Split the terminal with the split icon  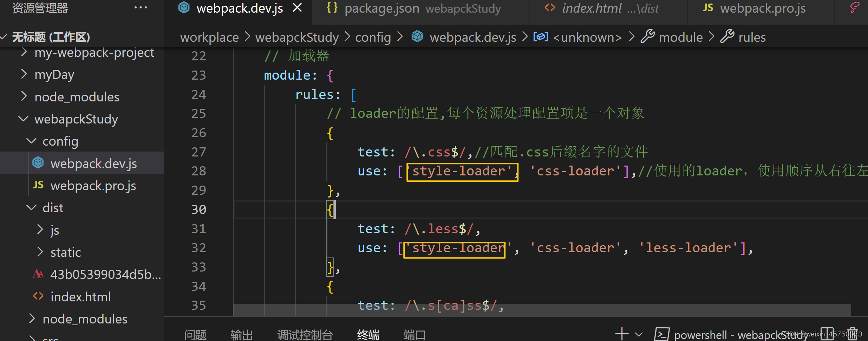click(827, 334)
